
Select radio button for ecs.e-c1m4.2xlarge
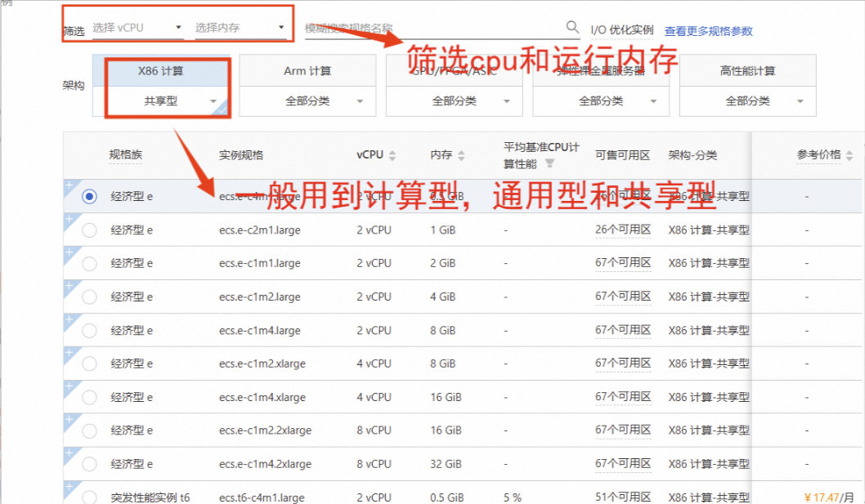tap(89, 464)
